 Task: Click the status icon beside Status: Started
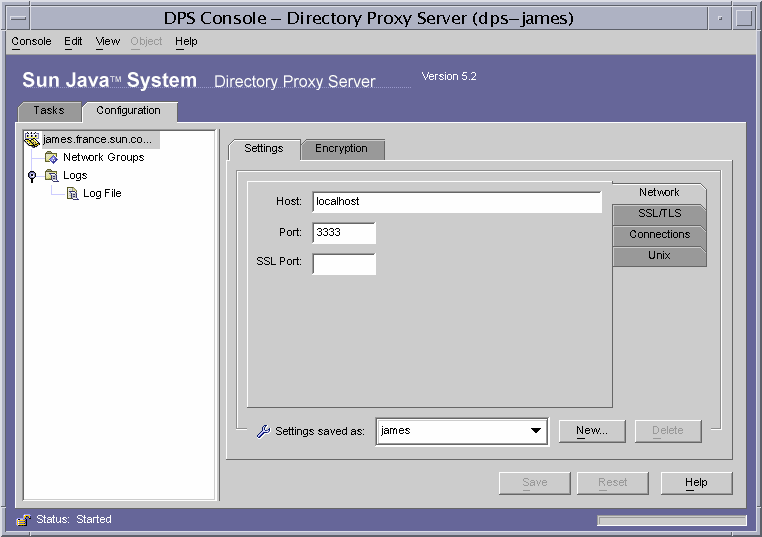[23, 520]
